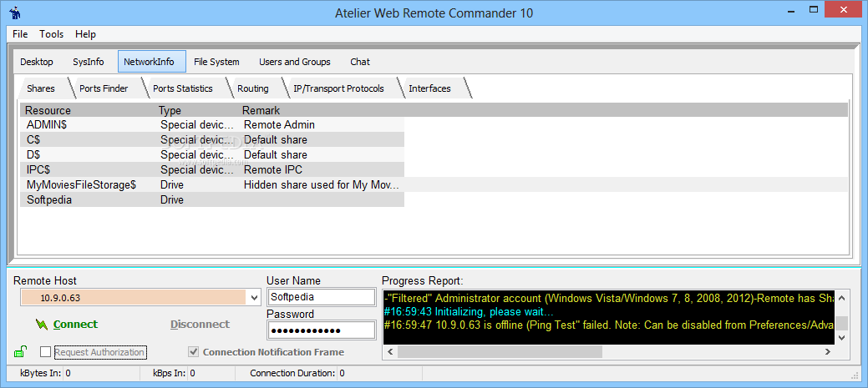Viewport: 868px width, 388px height.
Task: Select the Softpedia share row
Action: [x=212, y=199]
